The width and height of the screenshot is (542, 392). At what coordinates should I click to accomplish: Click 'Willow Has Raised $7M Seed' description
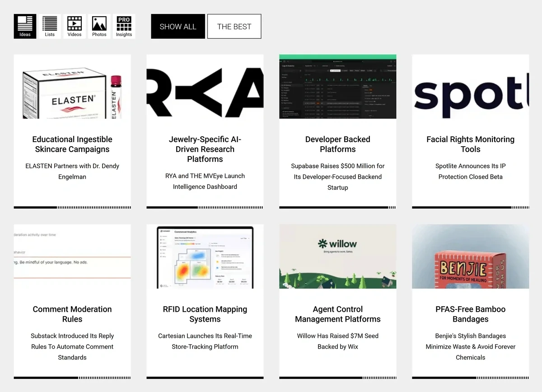(338, 341)
